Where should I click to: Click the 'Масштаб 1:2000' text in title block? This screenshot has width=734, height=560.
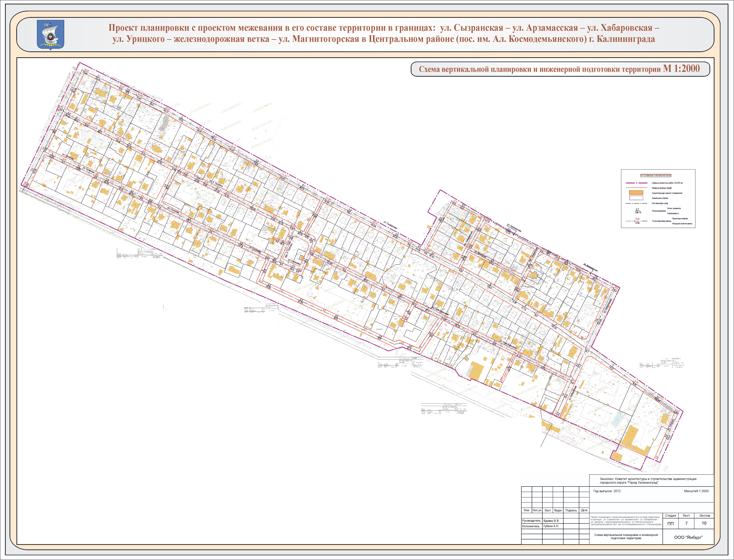696,491
